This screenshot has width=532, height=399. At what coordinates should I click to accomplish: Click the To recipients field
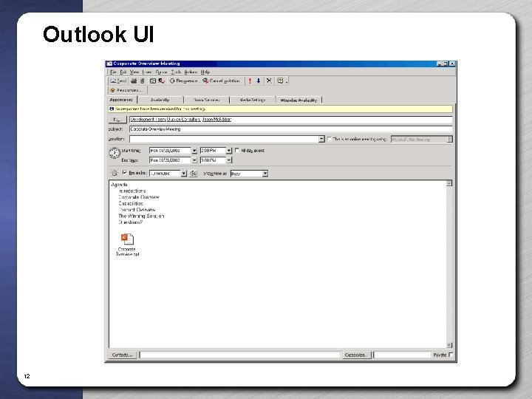click(x=291, y=120)
